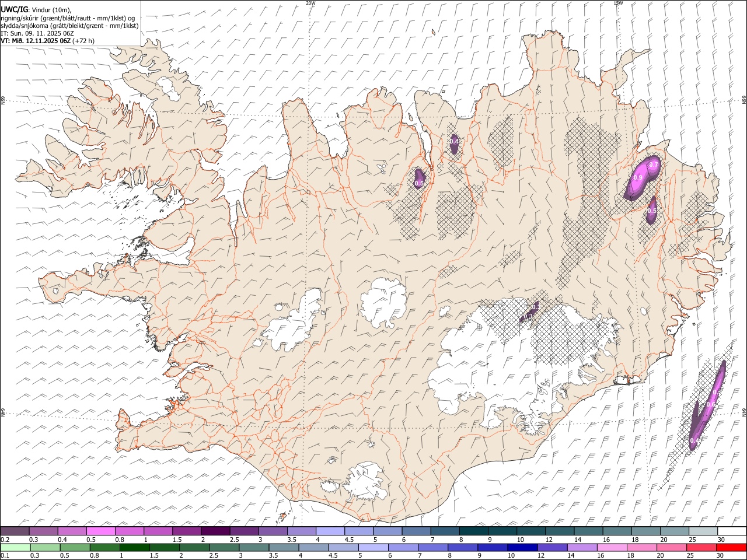The image size is (747, 560).
Task: Click the '15W' longitude label
Action: [x=619, y=3]
